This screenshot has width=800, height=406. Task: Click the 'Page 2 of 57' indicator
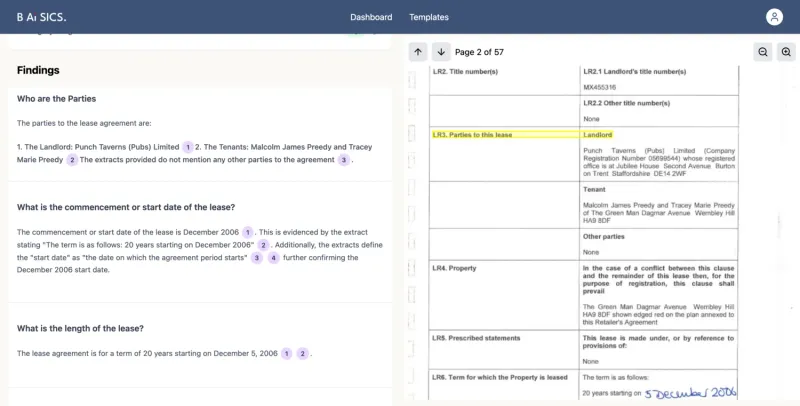click(x=479, y=52)
